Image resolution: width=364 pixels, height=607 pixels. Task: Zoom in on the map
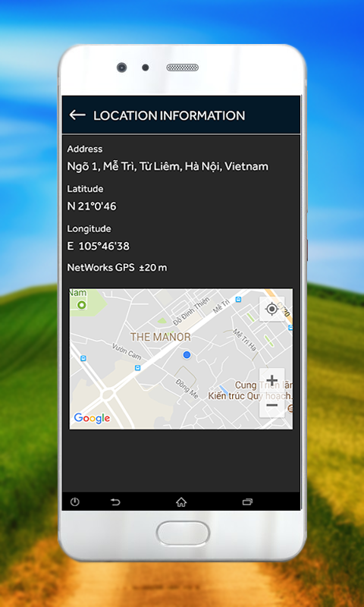272,381
